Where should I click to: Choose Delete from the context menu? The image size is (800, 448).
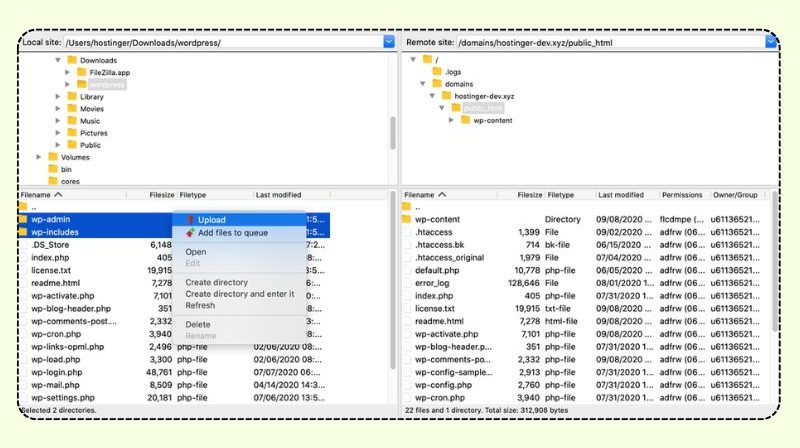pos(197,324)
